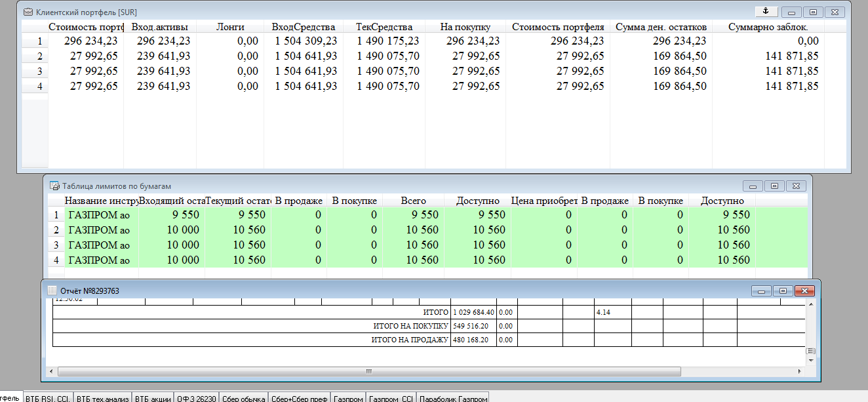The width and height of the screenshot is (868, 402).
Task: Maximize the Отчёт №8293763 window
Action: point(782,291)
